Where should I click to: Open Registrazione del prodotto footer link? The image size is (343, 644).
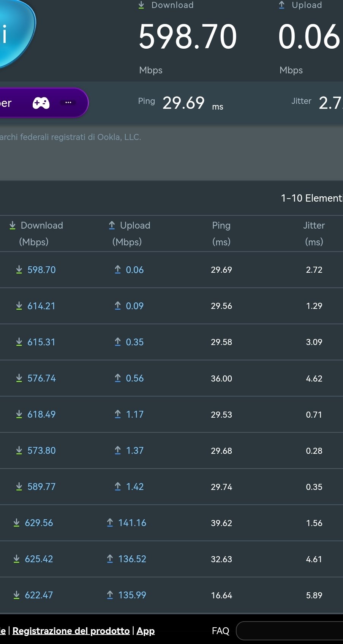point(71,631)
